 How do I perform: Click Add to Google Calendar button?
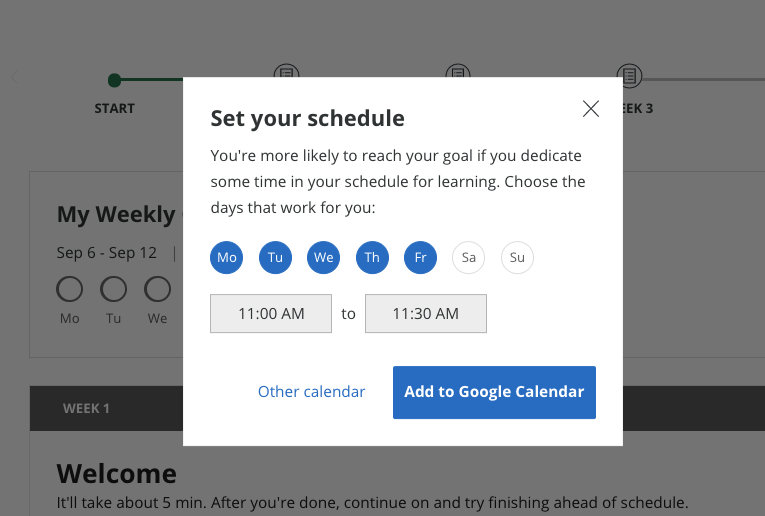(x=494, y=392)
